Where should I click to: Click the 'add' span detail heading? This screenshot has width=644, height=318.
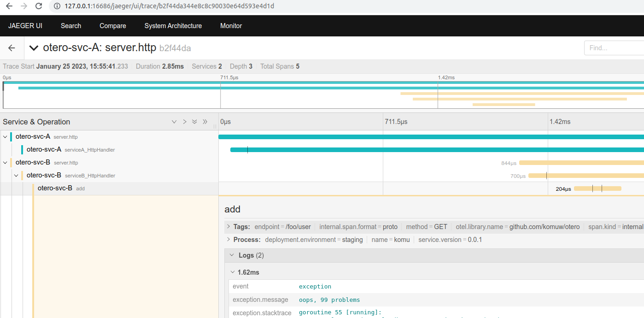pos(232,209)
